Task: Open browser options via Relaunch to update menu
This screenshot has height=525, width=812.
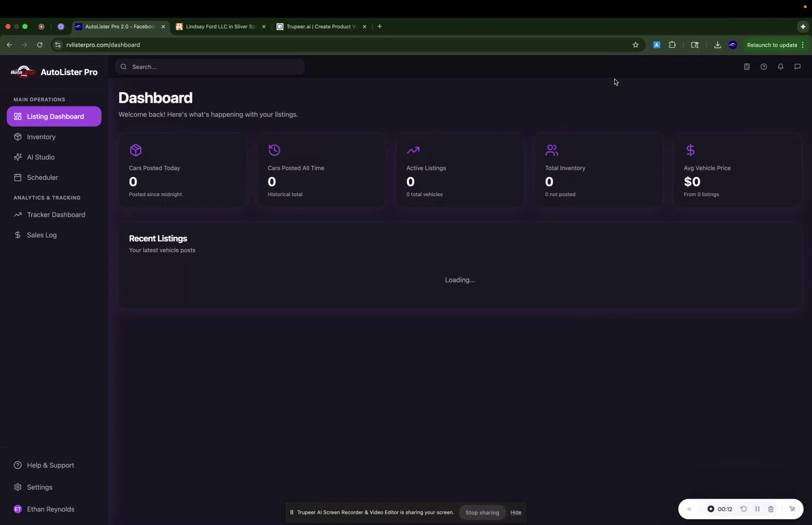Action: coord(803,45)
